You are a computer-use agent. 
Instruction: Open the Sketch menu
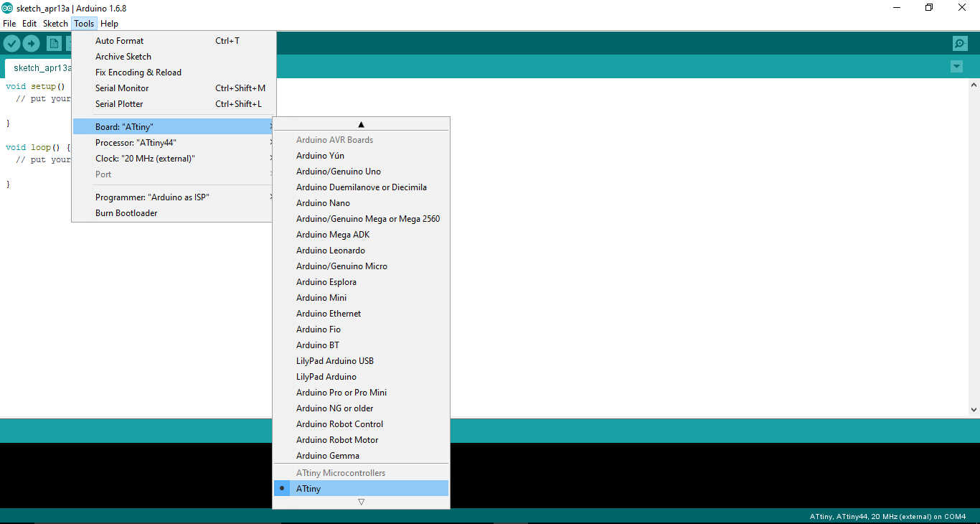click(x=55, y=24)
